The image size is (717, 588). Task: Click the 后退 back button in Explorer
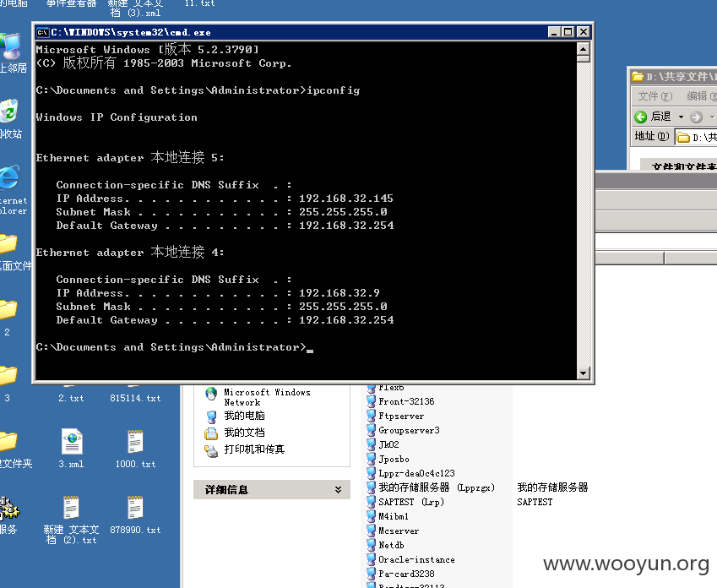pos(653,117)
